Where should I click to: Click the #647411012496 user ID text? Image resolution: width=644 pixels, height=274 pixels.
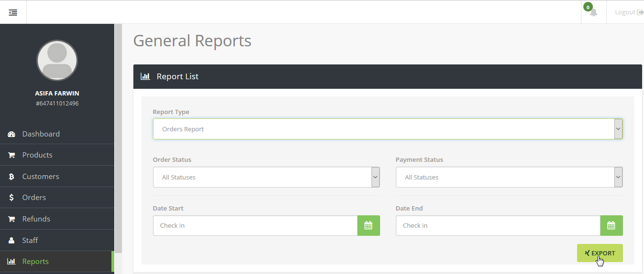tap(57, 104)
